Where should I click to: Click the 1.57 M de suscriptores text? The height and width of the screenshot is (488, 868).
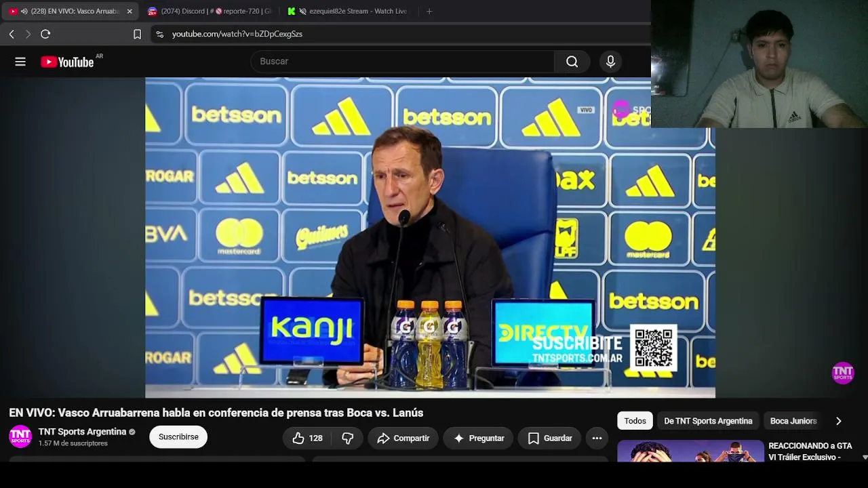73,443
